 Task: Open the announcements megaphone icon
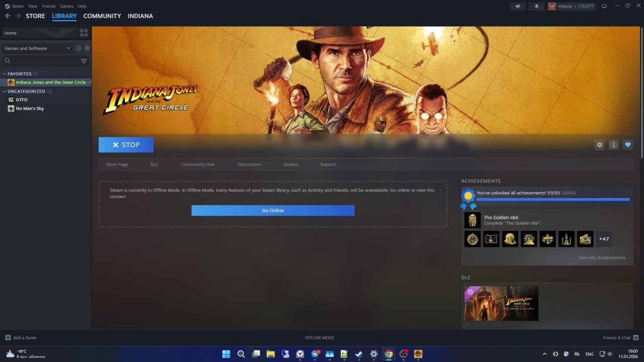(518, 6)
